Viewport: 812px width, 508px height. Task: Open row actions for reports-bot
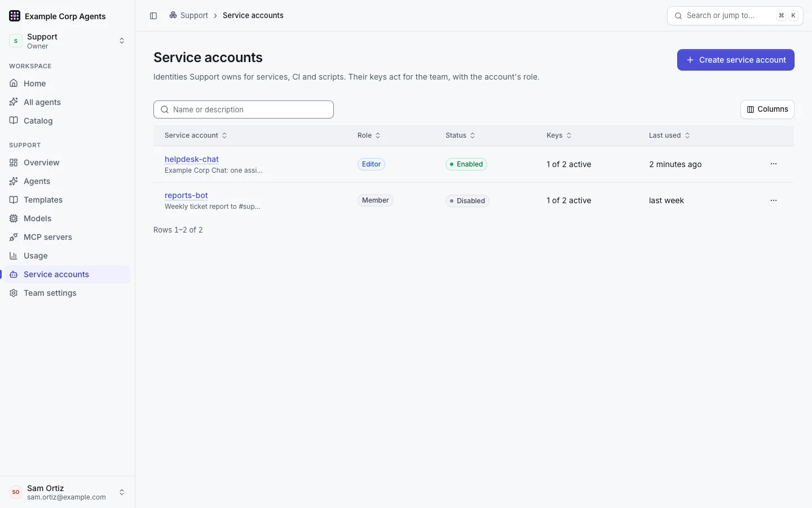[774, 200]
